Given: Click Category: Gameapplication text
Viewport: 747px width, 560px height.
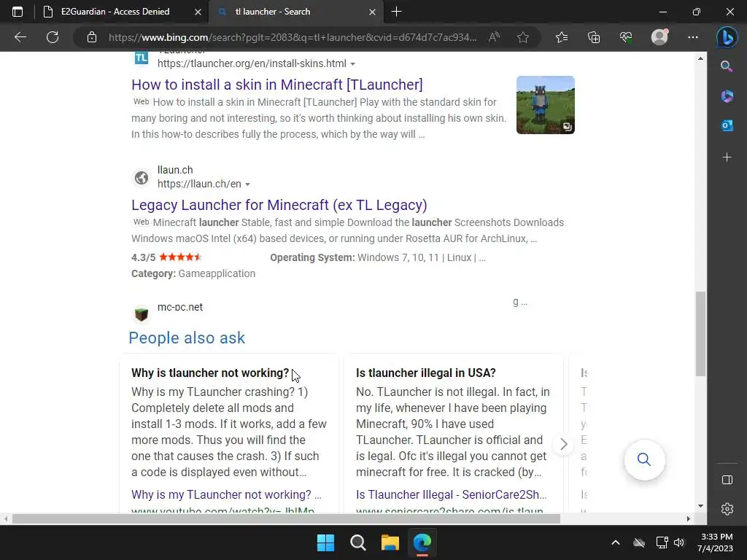Looking at the screenshot, I should point(193,274).
